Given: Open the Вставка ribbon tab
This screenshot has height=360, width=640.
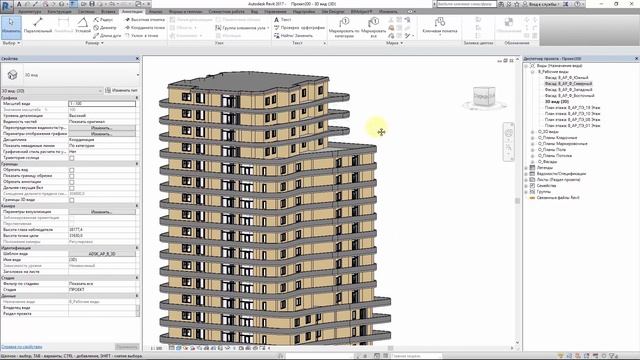Looking at the screenshot, I should pyautogui.click(x=109, y=12).
